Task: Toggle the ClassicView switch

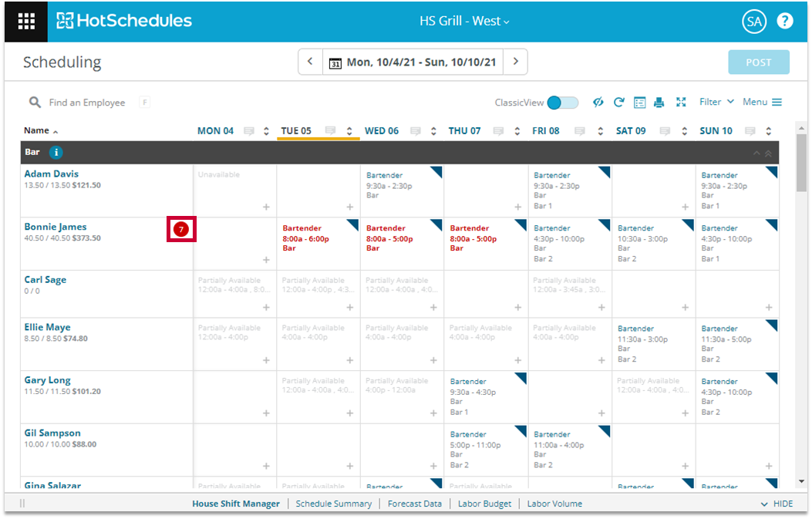Action: (562, 103)
